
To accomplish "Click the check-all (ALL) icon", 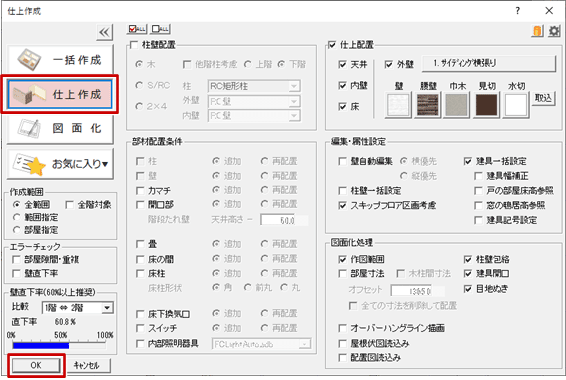I will click(x=137, y=29).
